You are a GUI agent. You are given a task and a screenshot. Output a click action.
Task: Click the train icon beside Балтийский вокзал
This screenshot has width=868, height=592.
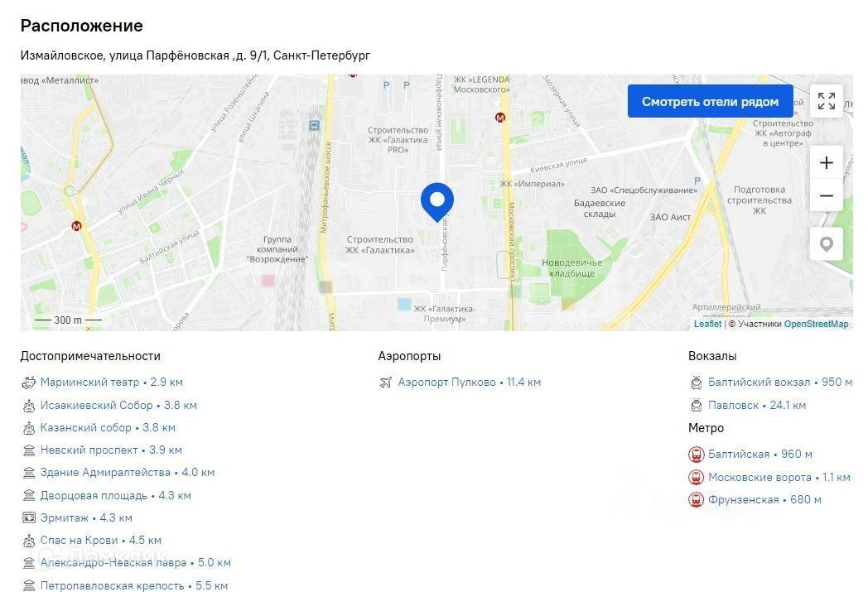[696, 383]
